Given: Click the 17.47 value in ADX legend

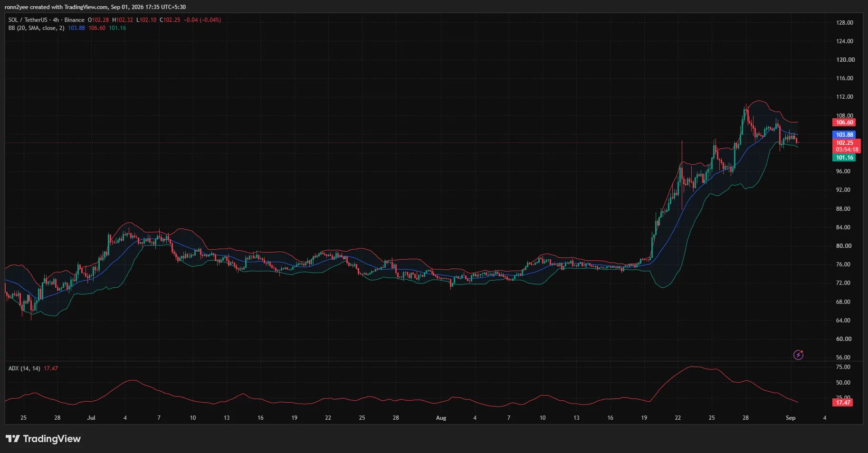Looking at the screenshot, I should (x=51, y=368).
